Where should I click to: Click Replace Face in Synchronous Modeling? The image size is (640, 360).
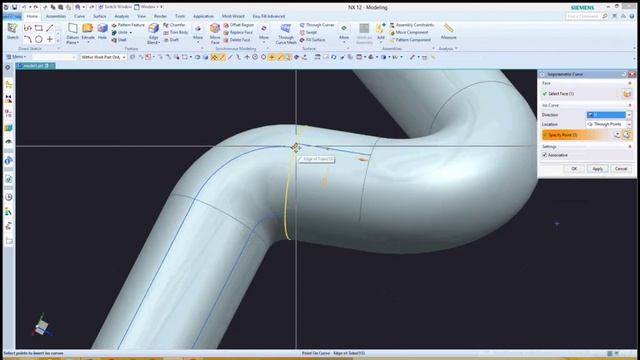click(238, 33)
